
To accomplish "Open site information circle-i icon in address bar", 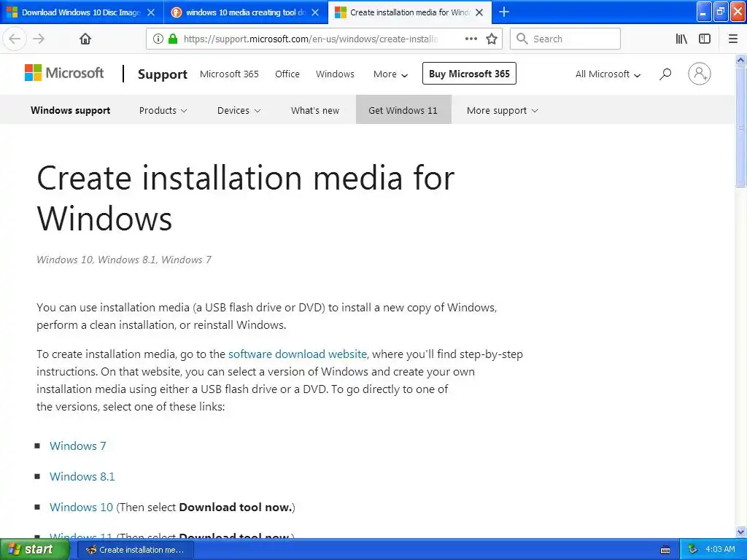I will coord(158,39).
